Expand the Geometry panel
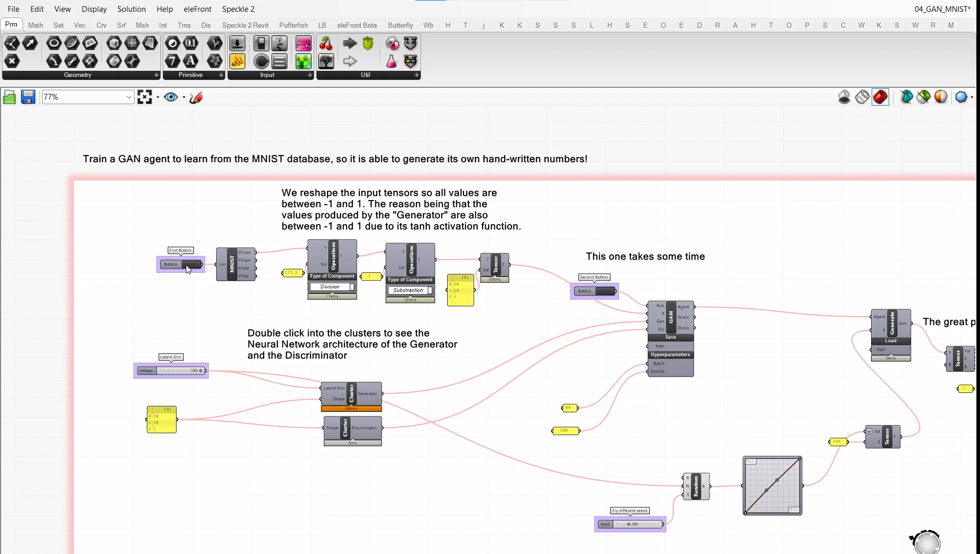The image size is (980, 554). pyautogui.click(x=156, y=75)
